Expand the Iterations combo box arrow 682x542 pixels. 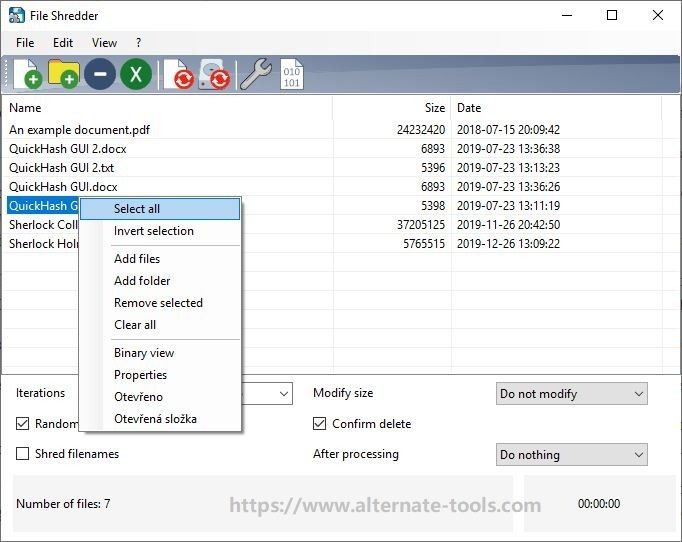tap(284, 394)
